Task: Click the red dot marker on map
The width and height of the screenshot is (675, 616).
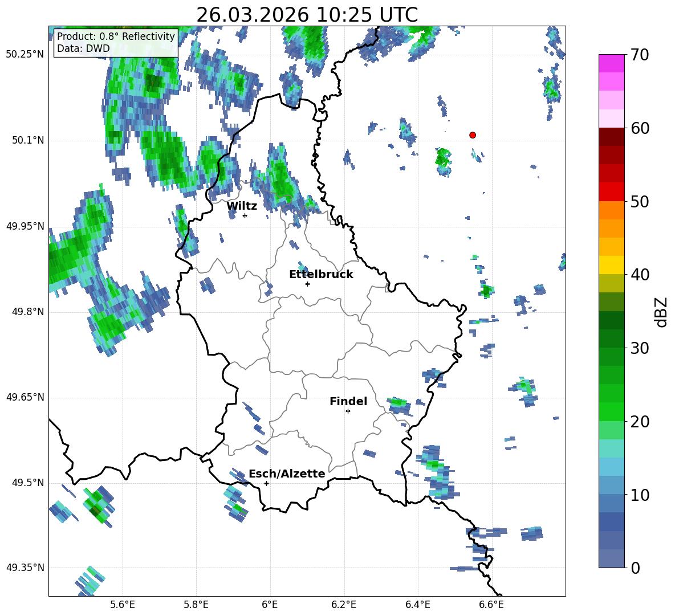Action: click(x=472, y=135)
